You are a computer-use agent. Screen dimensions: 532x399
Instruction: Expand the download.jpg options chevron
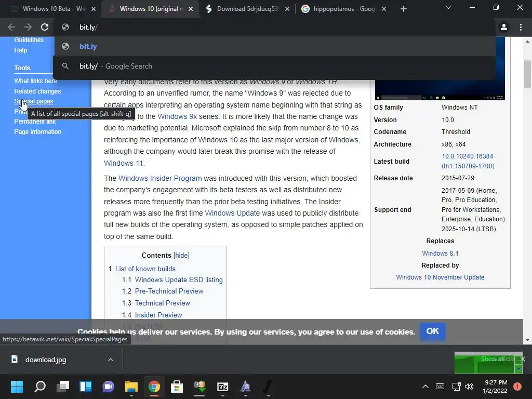point(111,360)
